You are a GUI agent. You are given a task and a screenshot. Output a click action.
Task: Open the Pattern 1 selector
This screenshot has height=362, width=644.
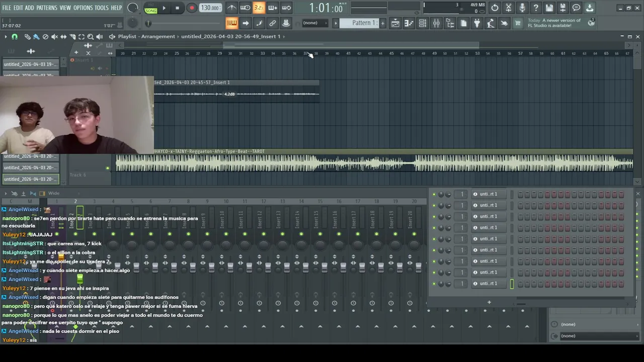[x=361, y=23]
